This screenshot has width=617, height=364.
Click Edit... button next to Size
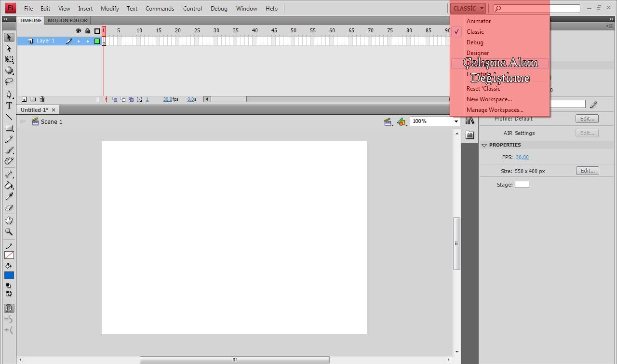[587, 171]
